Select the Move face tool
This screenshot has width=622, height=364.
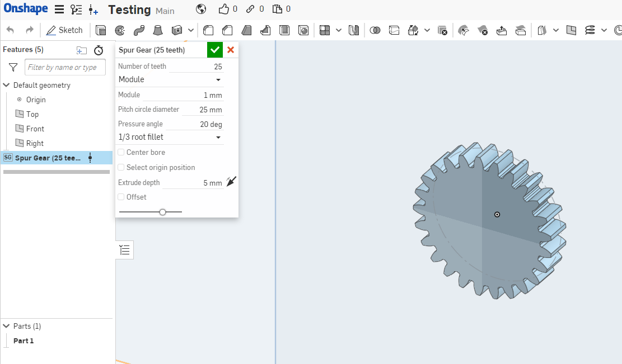point(502,30)
